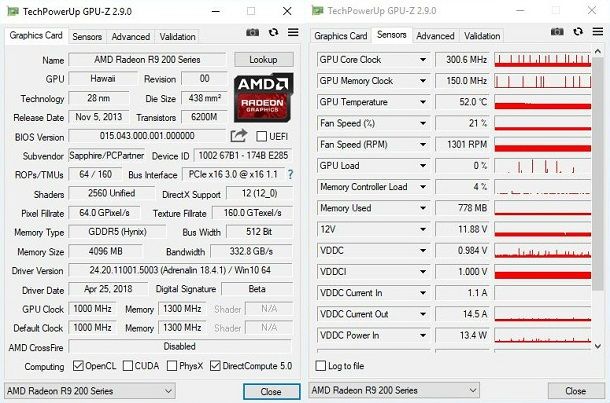The width and height of the screenshot is (610, 403).
Task: Click AMD CrossFire Disabled field
Action: point(180,346)
